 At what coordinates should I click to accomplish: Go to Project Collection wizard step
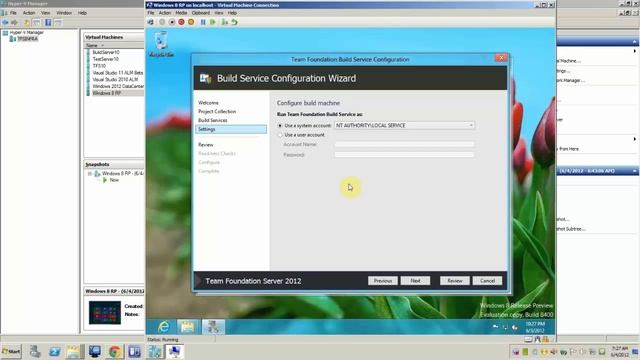[x=217, y=111]
